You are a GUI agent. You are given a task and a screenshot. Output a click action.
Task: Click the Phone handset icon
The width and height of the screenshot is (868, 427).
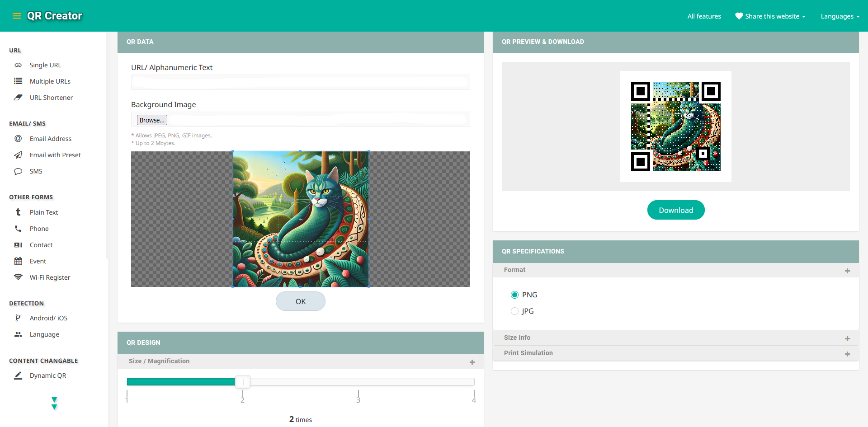click(18, 229)
